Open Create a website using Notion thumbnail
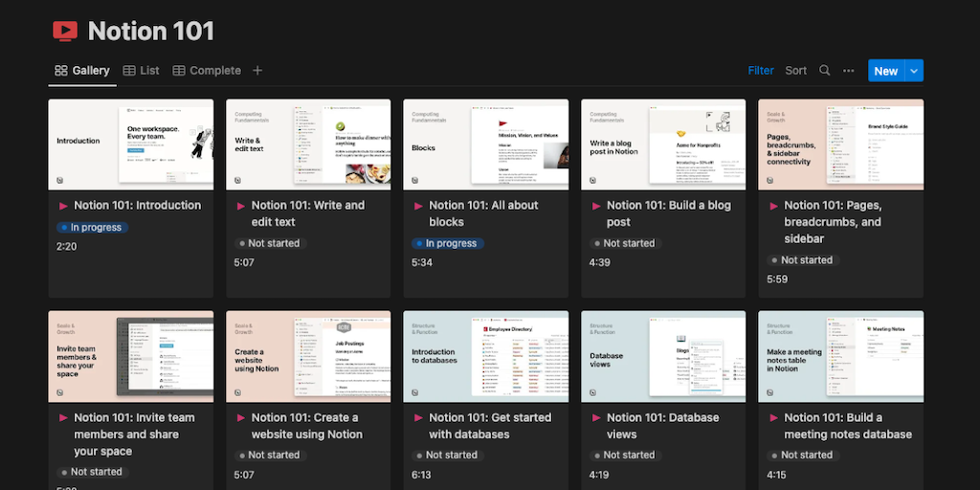The image size is (980, 490). (x=308, y=356)
